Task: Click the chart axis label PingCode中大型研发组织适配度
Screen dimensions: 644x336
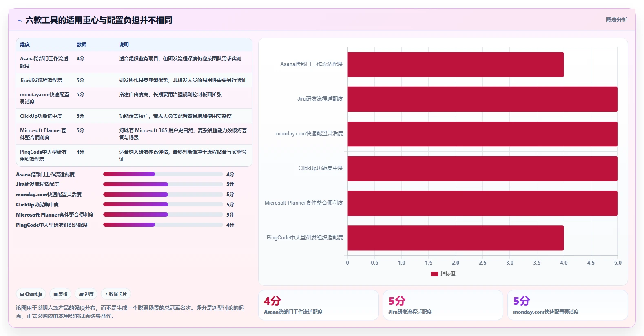Action: coord(305,238)
